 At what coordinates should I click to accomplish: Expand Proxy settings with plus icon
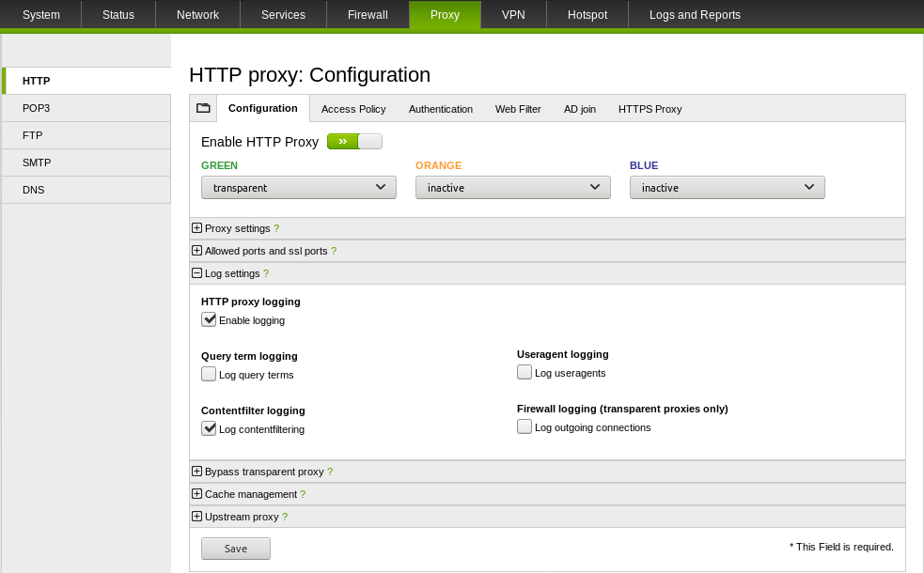pyautogui.click(x=196, y=228)
